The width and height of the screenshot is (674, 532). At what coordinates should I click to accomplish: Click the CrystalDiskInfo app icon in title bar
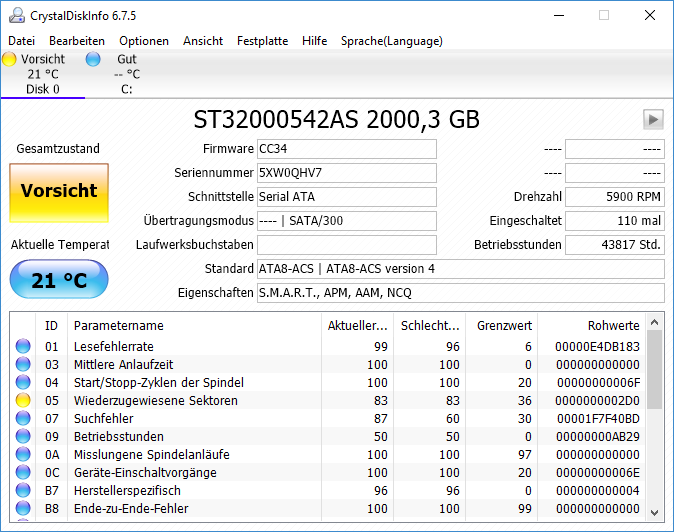17,15
